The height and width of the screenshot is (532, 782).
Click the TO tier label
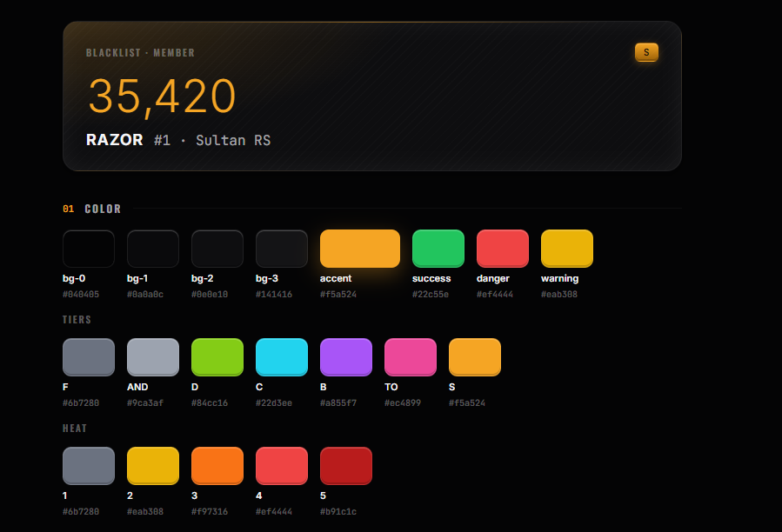point(391,387)
